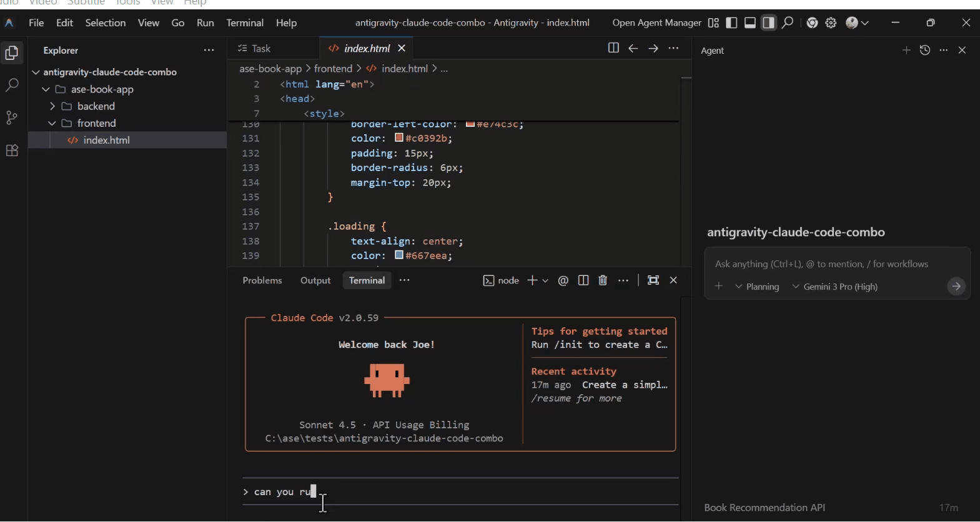Viewport: 980px width, 522px height.
Task: Open the Search view in the activity bar
Action: point(12,86)
